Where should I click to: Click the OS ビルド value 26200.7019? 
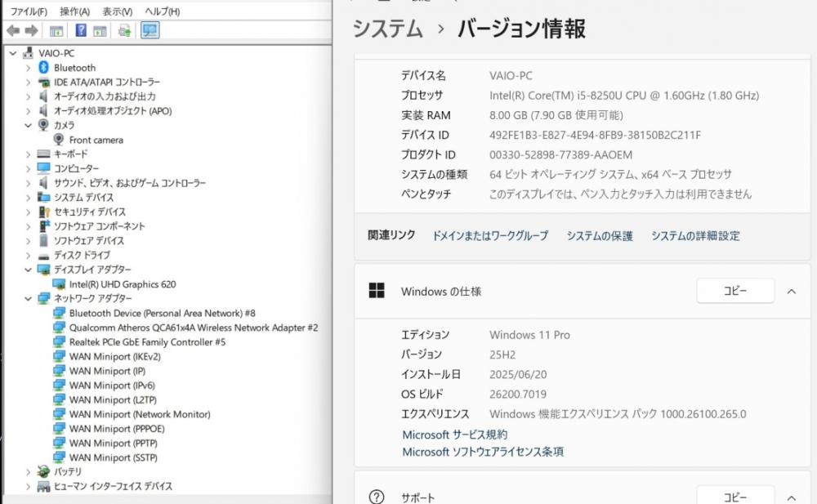tap(518, 394)
